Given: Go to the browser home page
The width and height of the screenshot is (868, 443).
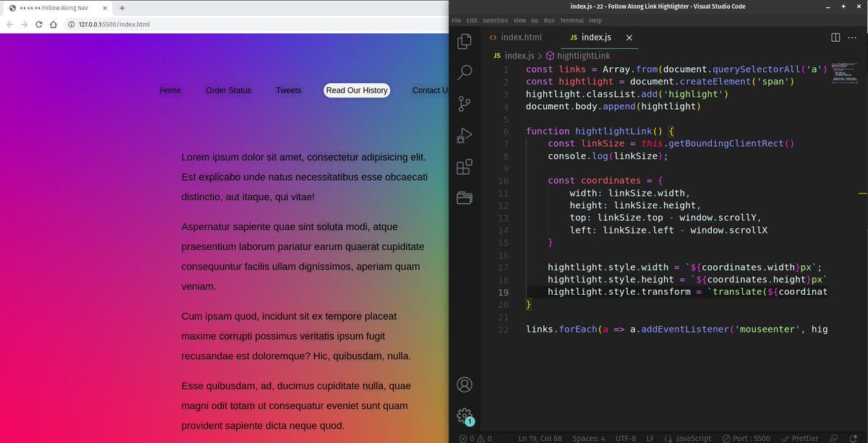Looking at the screenshot, I should (54, 24).
